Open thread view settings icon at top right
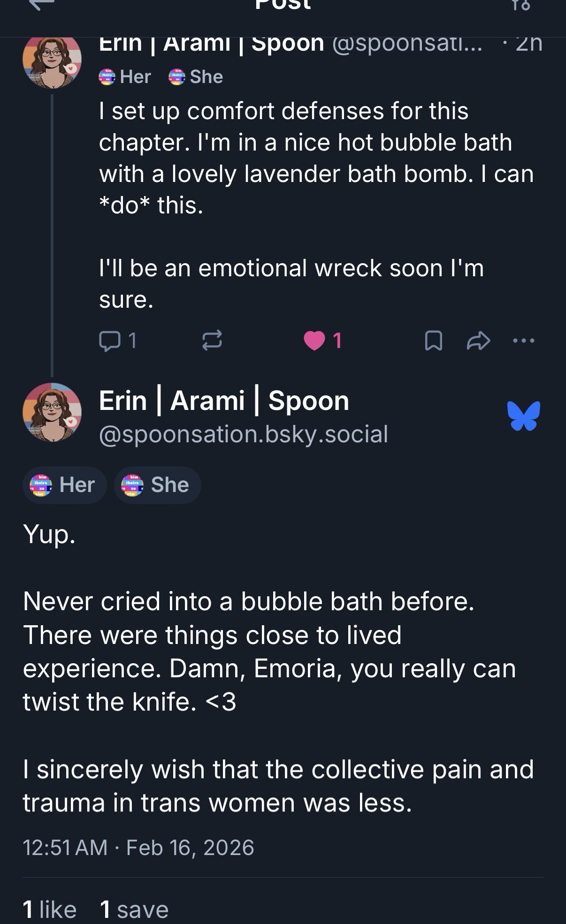Screen dimensions: 566x924 (521, 5)
